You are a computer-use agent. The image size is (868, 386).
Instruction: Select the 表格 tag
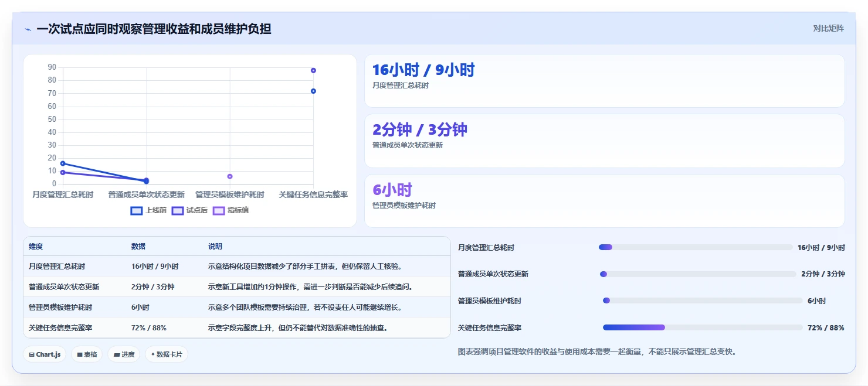pyautogui.click(x=87, y=354)
